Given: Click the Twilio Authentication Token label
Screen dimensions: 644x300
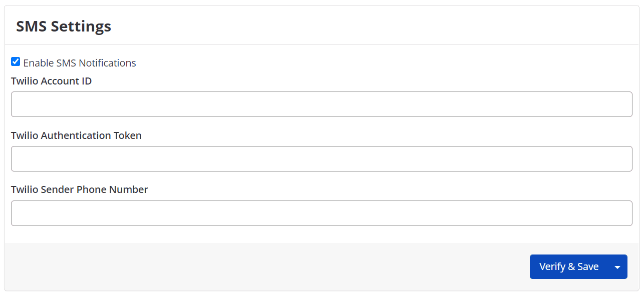Looking at the screenshot, I should [76, 135].
